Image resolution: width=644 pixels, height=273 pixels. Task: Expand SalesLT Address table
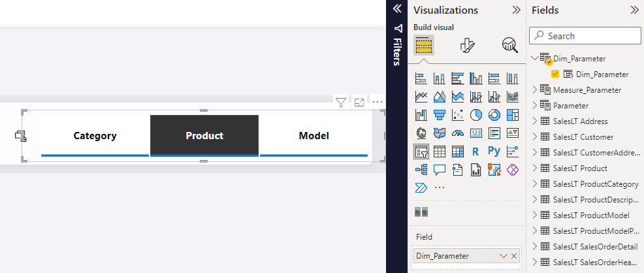tap(534, 121)
